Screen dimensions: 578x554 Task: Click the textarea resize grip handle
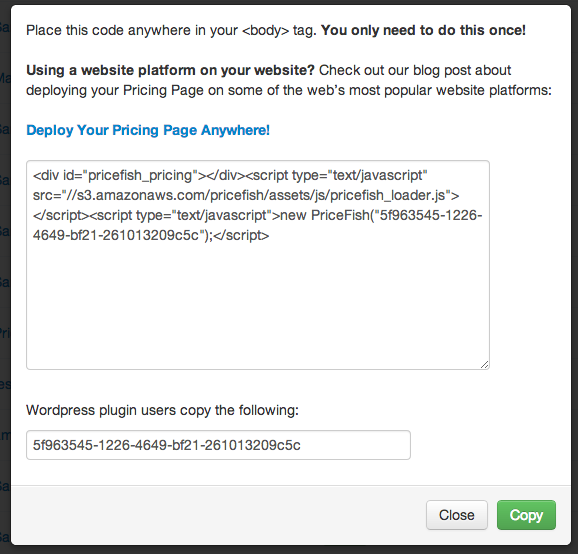click(x=484, y=365)
